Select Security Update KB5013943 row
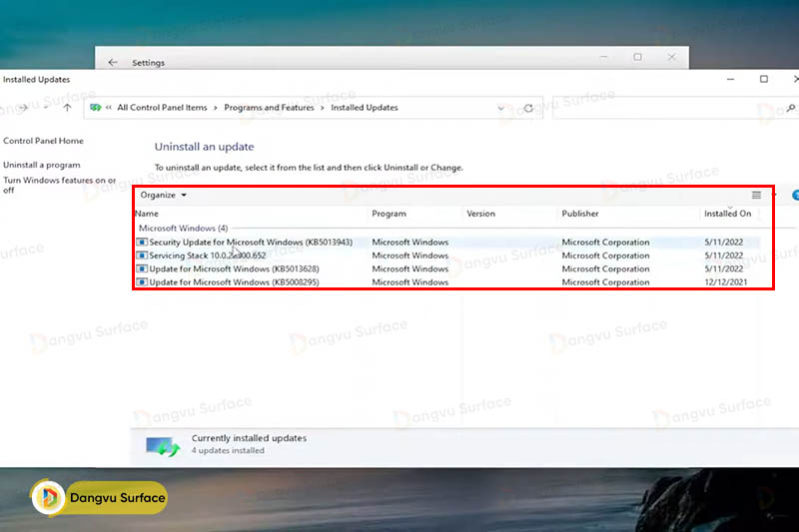 pyautogui.click(x=447, y=242)
